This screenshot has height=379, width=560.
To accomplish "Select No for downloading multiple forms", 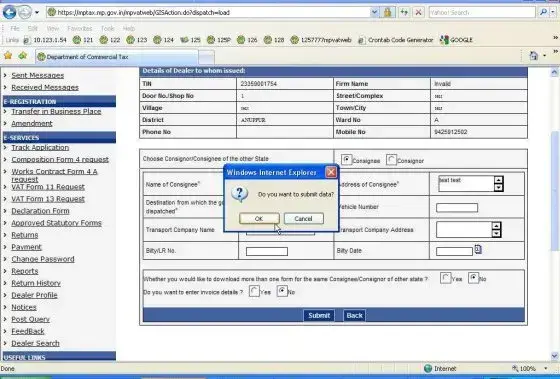I will (x=473, y=278).
